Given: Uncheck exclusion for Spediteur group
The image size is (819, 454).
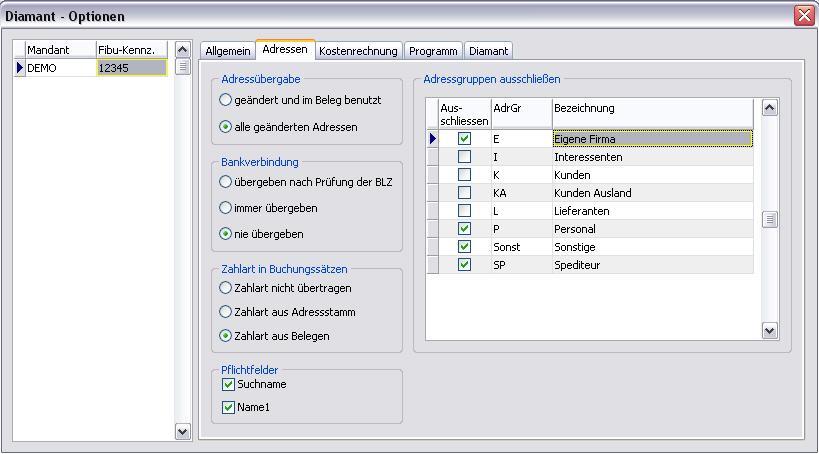Looking at the screenshot, I should (464, 265).
